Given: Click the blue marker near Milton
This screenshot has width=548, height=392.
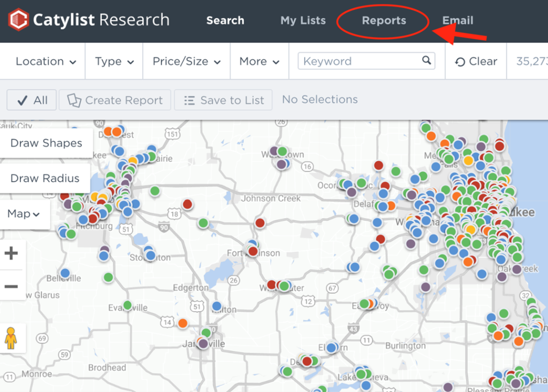Looking at the screenshot, I should pyautogui.click(x=217, y=306).
